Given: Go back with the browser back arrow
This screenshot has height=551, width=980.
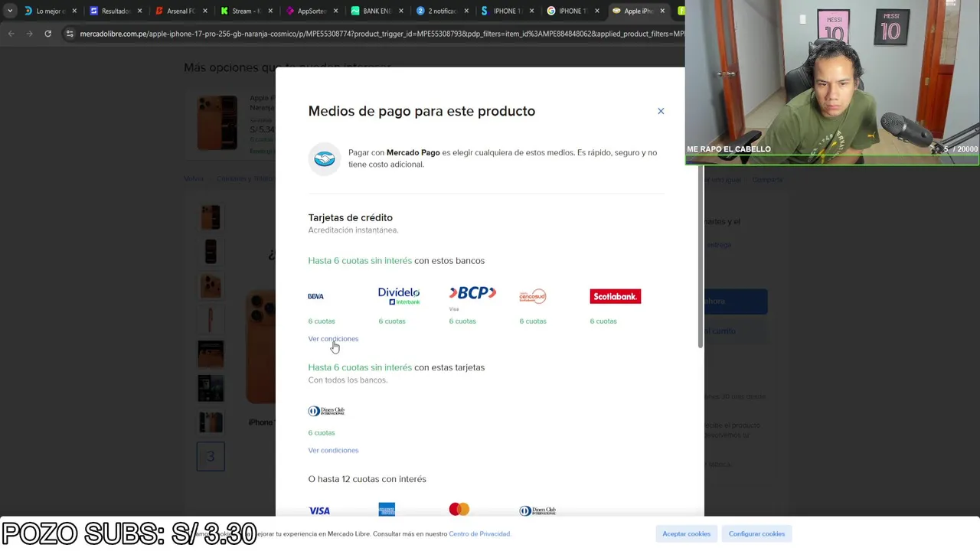Looking at the screenshot, I should (x=11, y=34).
